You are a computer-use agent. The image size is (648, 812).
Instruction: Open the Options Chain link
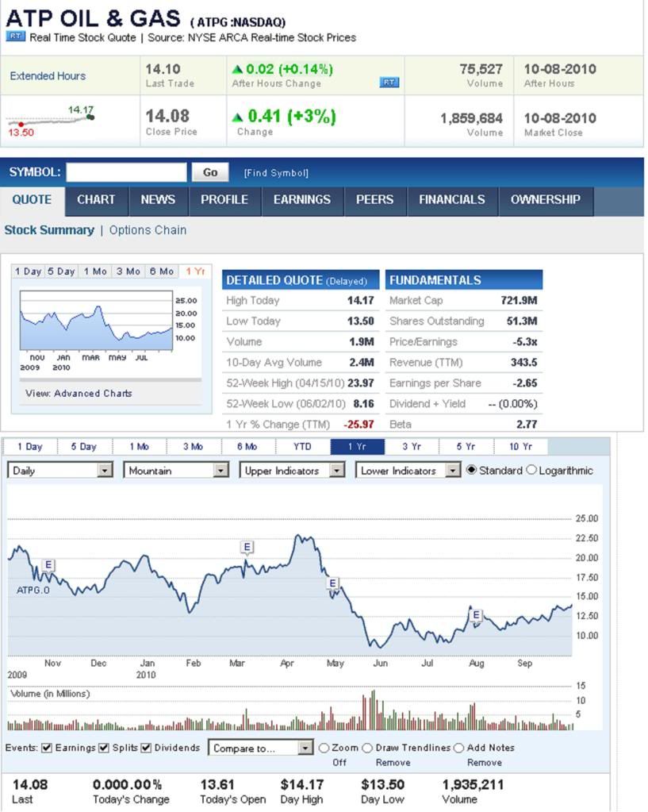pyautogui.click(x=148, y=230)
